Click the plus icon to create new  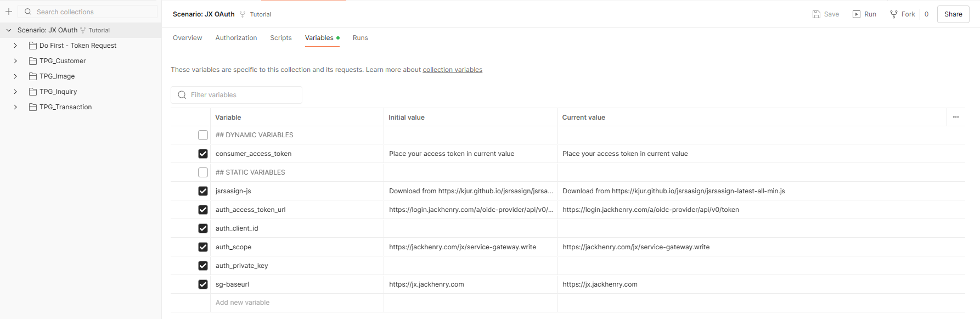(x=9, y=12)
